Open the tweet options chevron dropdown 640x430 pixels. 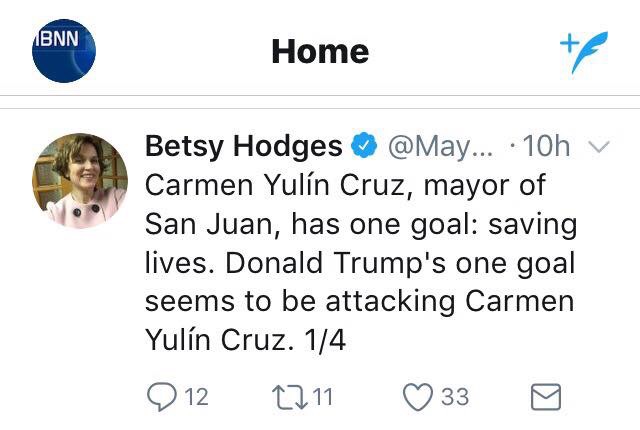point(600,147)
